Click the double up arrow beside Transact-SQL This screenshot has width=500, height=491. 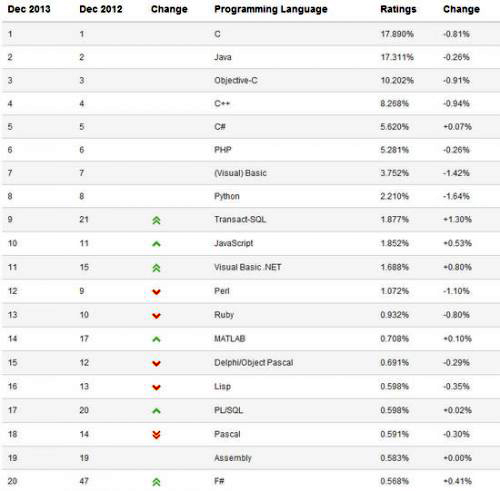coord(156,220)
